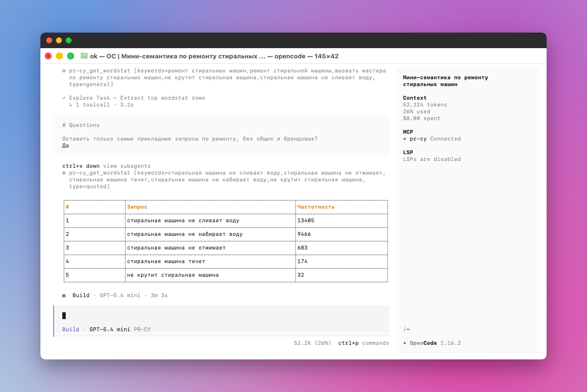Click the GPT-5.4 mini model label below the input
The image size is (587, 392).
click(x=110, y=329)
